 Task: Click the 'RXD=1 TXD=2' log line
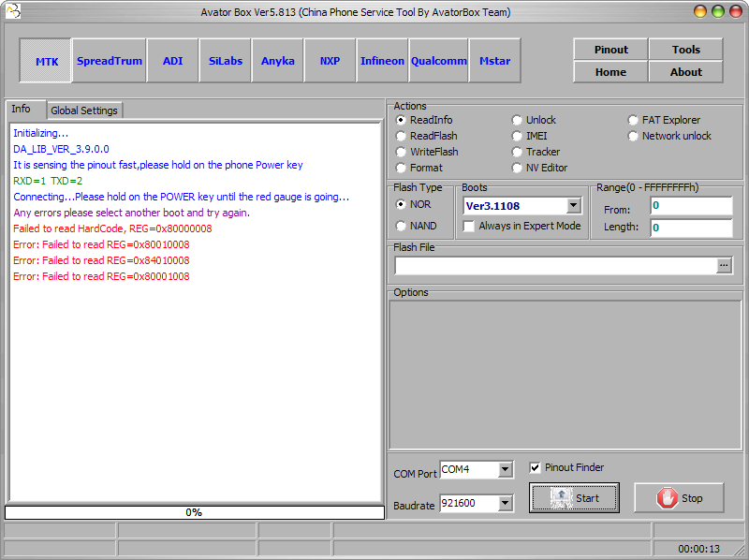(x=48, y=181)
